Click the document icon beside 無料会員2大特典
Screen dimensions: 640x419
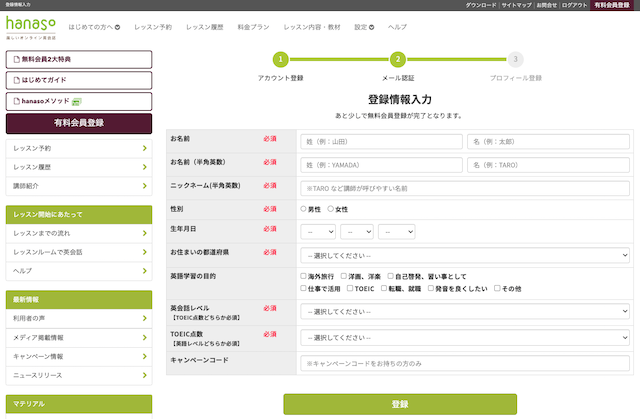tap(17, 60)
